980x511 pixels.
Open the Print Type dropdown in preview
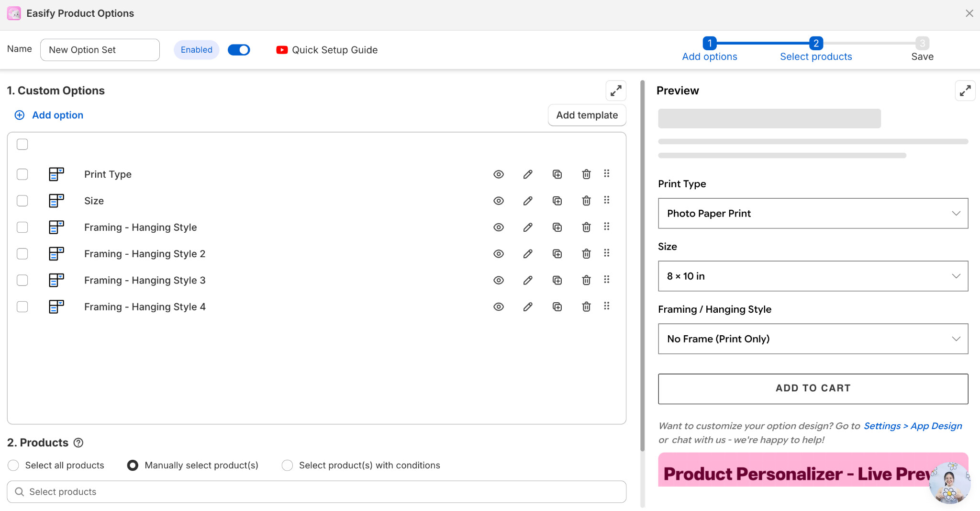pyautogui.click(x=813, y=213)
